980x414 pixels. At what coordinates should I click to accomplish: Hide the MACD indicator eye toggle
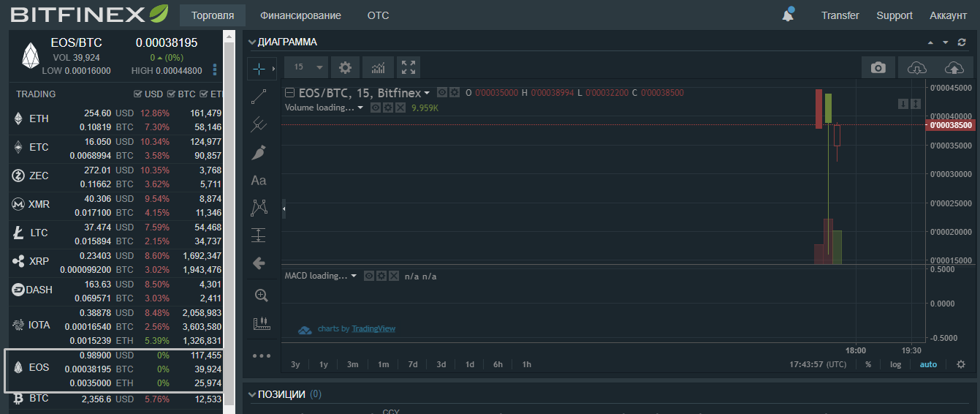369,276
